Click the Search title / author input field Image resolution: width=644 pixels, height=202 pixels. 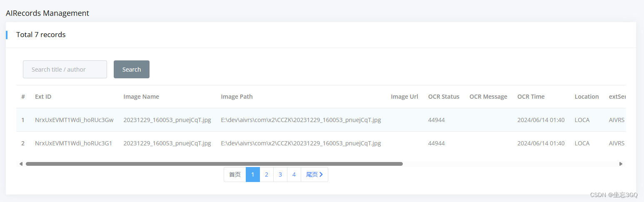(65, 70)
